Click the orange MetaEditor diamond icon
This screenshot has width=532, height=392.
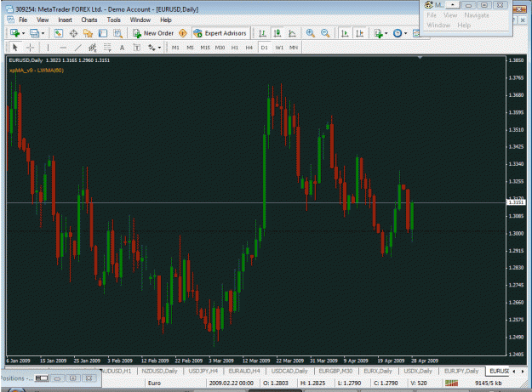tap(183, 33)
